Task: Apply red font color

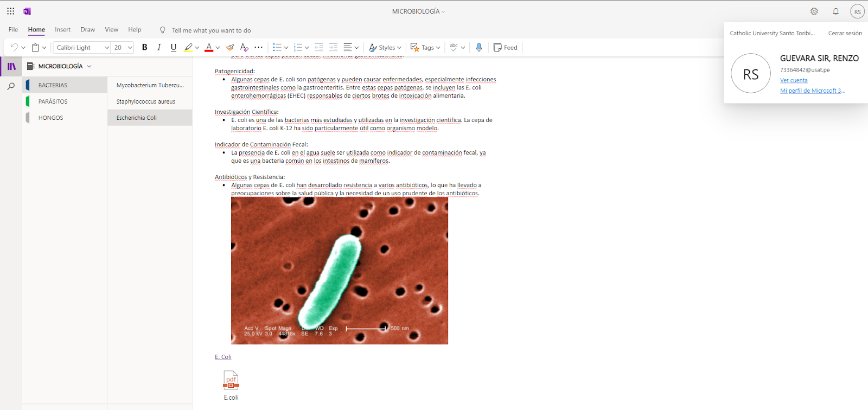Action: [x=209, y=47]
